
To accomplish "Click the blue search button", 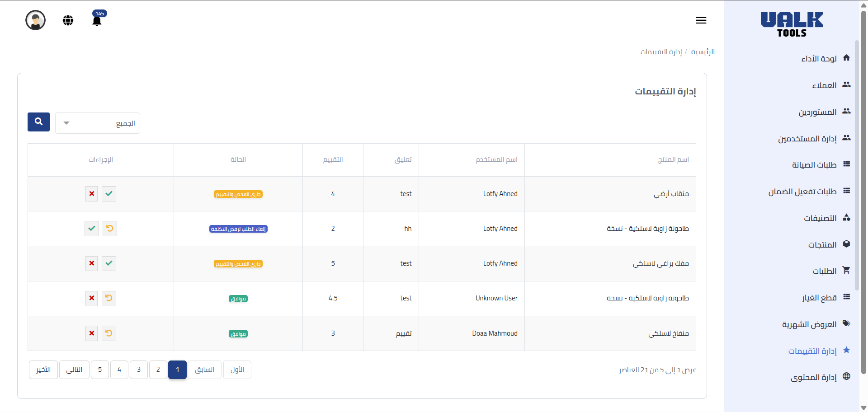I will click(38, 122).
